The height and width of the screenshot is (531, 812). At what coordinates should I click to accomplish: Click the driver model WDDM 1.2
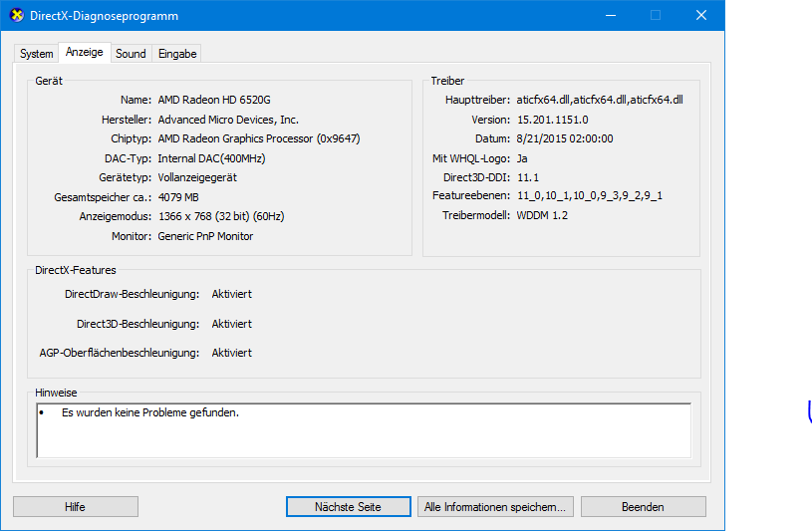click(542, 215)
